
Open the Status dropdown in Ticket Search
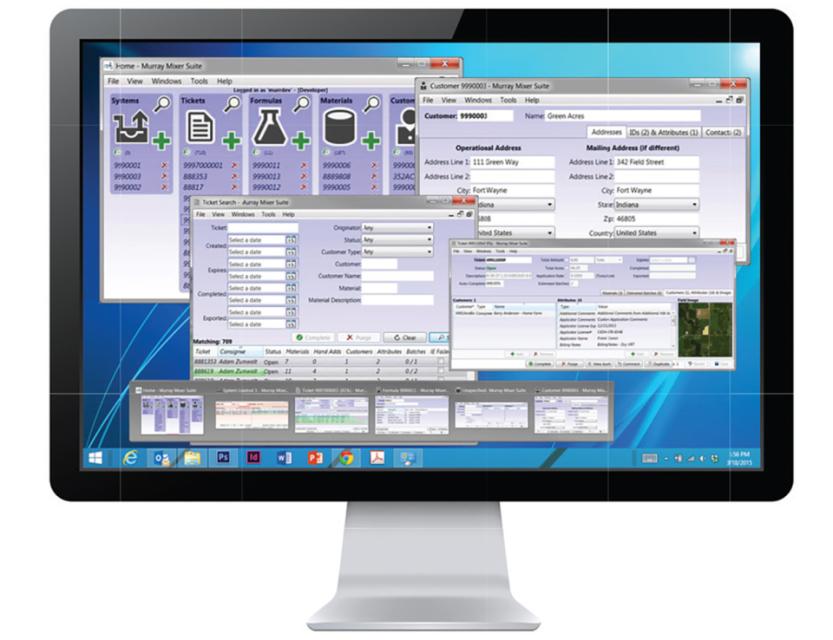point(397,240)
